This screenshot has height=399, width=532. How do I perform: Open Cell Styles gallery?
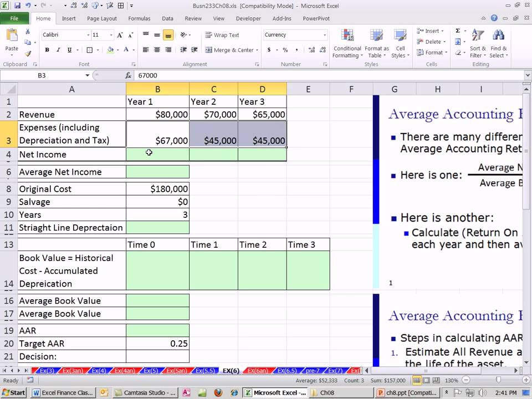[400, 43]
